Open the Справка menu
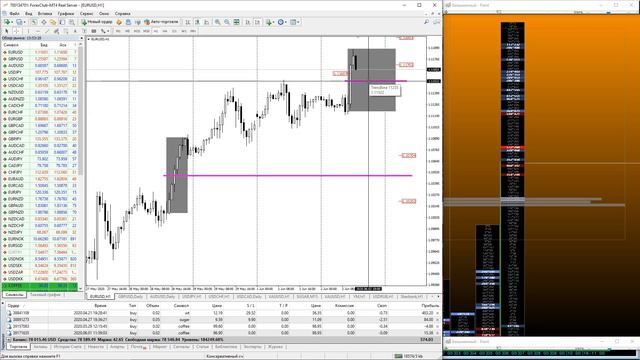This screenshot has height=360, width=640. click(122, 13)
